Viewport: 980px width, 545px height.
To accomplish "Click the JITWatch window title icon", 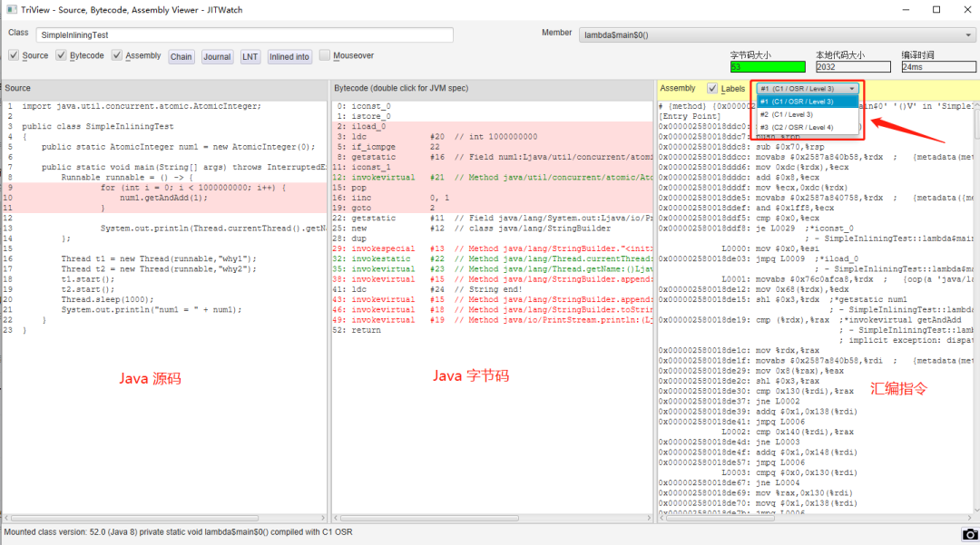I will click(11, 9).
